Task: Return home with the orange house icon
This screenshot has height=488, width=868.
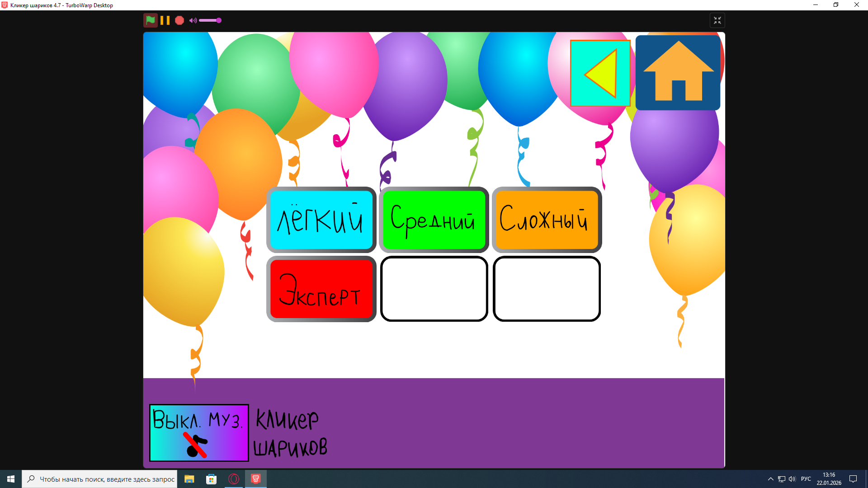Action: 678,72
